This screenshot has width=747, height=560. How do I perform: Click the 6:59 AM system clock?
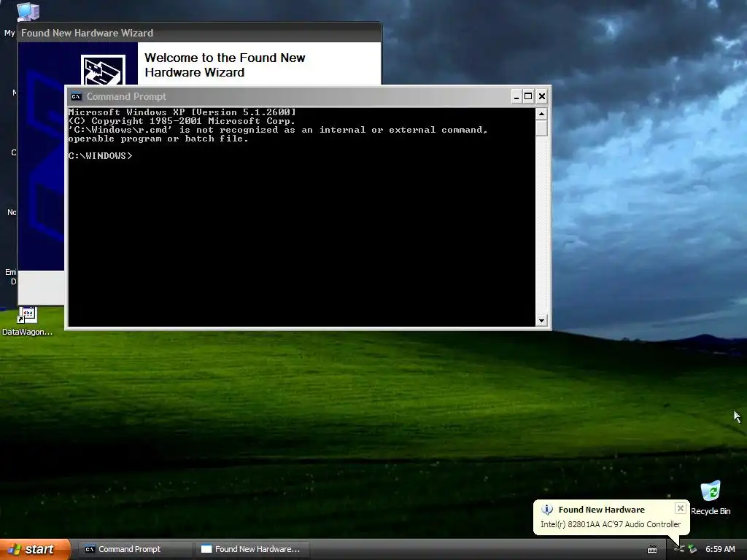click(720, 549)
